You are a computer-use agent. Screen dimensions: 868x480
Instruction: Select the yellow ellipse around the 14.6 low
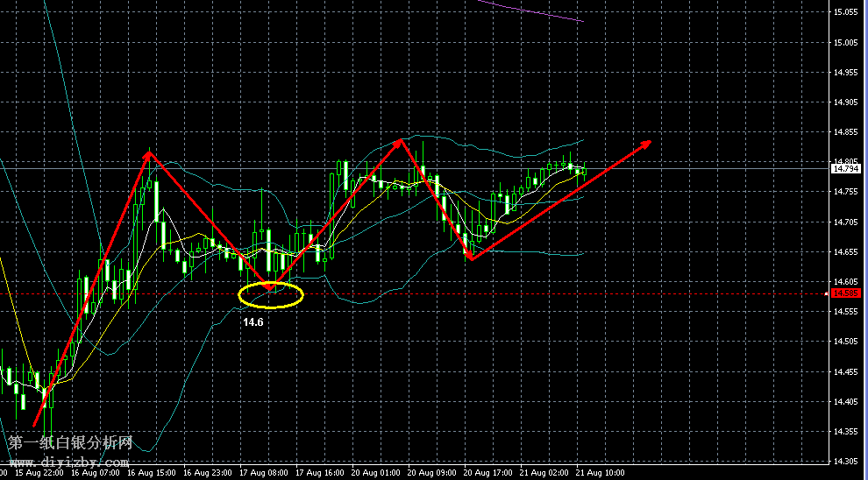pos(271,295)
